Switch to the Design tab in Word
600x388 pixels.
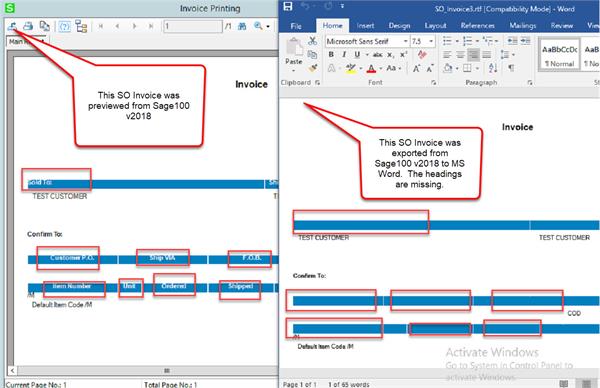pyautogui.click(x=399, y=26)
